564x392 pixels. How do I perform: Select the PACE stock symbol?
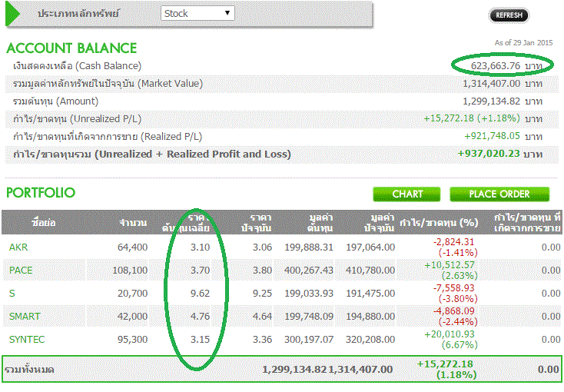[x=21, y=270]
